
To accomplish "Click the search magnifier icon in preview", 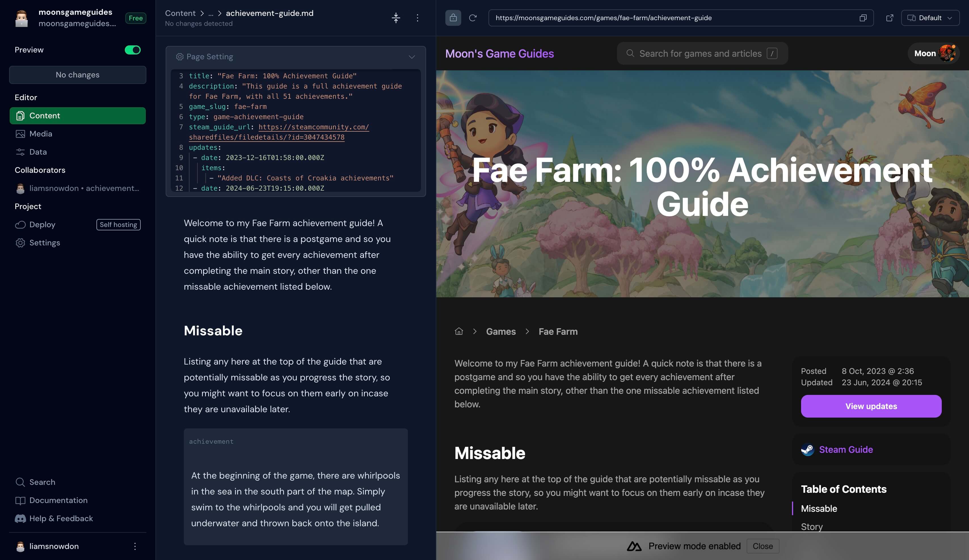I will (x=630, y=53).
